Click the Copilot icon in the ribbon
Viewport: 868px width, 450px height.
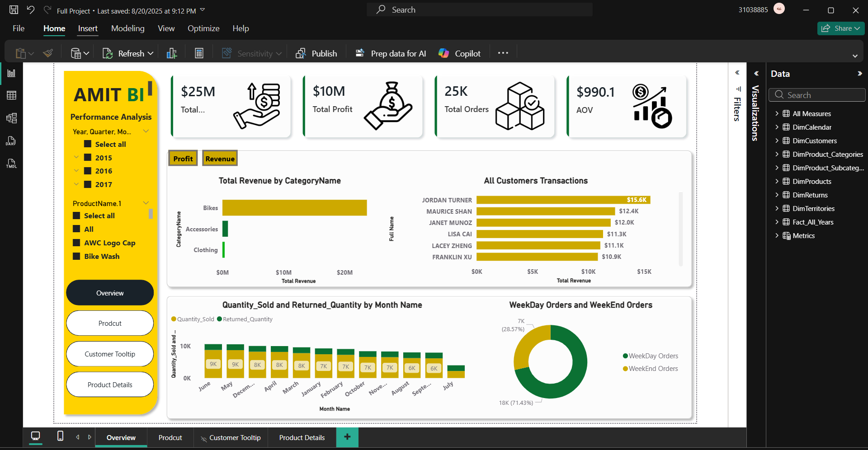click(x=443, y=53)
